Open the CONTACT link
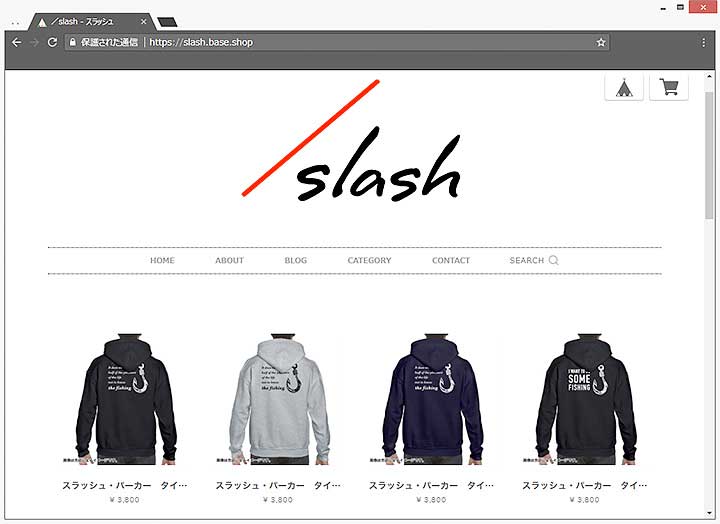This screenshot has height=524, width=720. (451, 260)
